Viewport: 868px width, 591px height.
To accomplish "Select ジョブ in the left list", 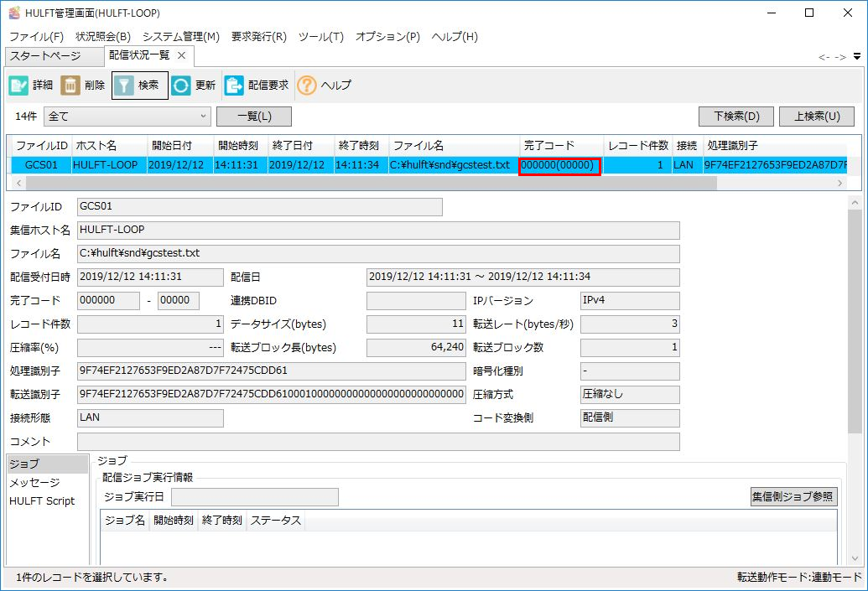I will tap(47, 464).
